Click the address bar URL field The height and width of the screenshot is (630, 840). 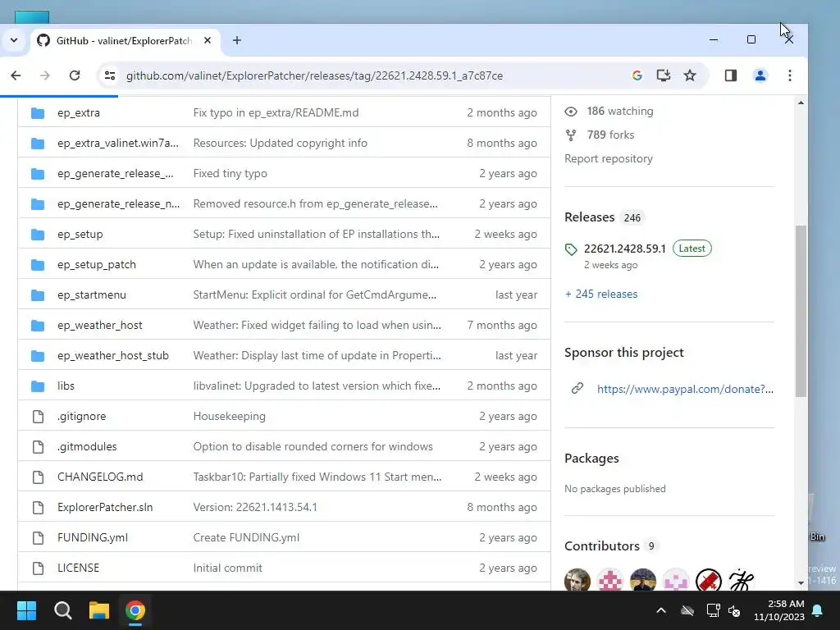pyautogui.click(x=314, y=75)
